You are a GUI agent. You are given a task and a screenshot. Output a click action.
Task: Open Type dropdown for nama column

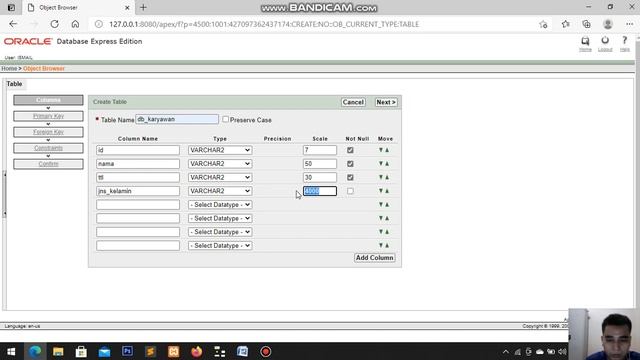pos(220,164)
